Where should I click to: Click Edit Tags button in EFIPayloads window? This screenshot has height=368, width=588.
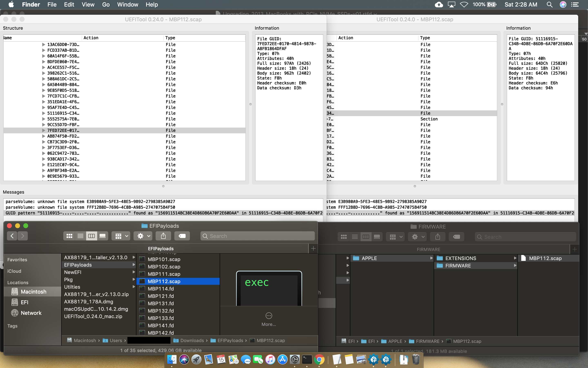pyautogui.click(x=182, y=236)
